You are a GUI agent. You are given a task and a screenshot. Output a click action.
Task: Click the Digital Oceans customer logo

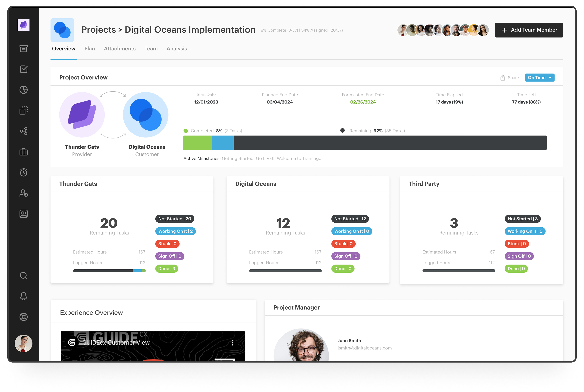tap(146, 115)
